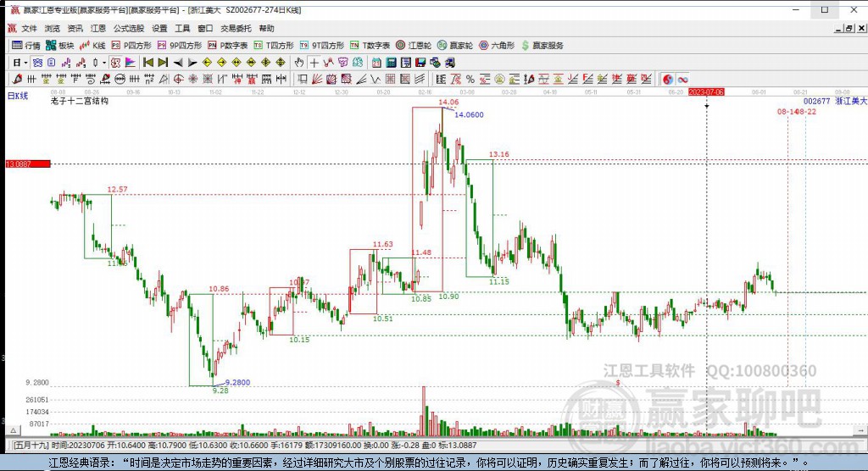This screenshot has height=471, width=868.
Task: Open the 资讯 menu
Action: point(75,28)
